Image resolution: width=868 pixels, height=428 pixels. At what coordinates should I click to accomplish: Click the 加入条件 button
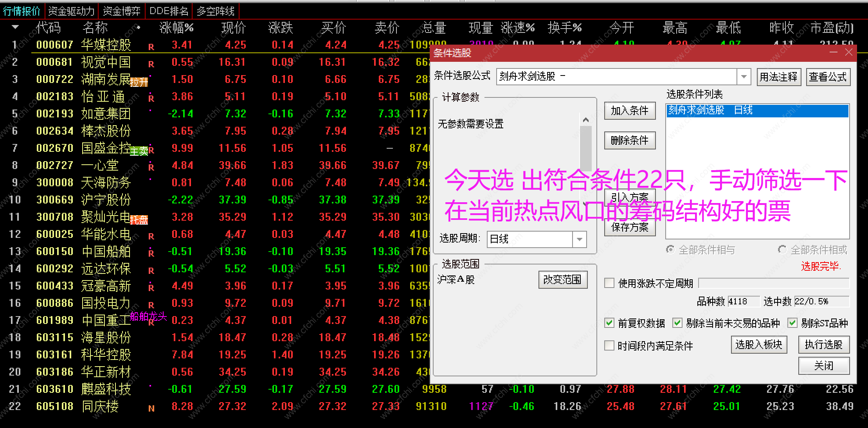(x=630, y=111)
